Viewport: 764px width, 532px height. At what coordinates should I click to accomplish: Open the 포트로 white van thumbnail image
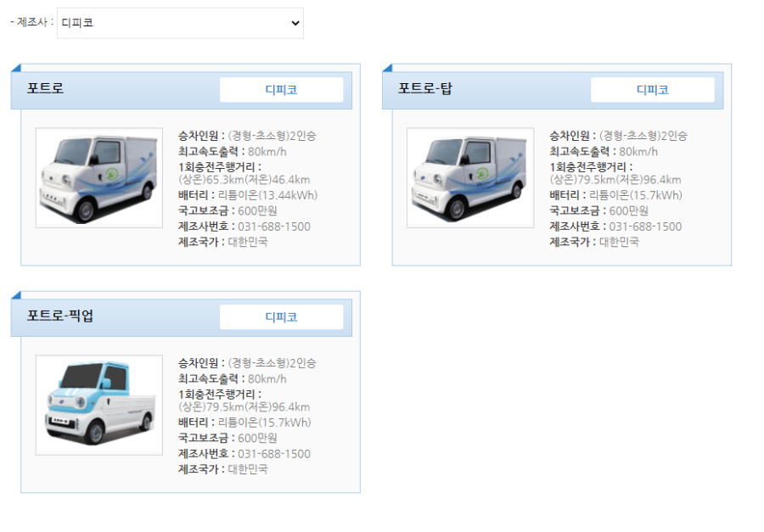(99, 178)
